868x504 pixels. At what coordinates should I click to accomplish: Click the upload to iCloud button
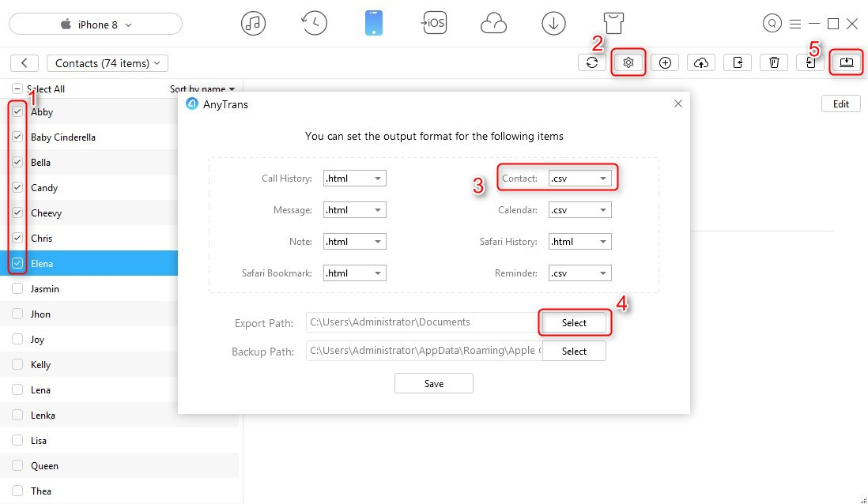(x=701, y=62)
